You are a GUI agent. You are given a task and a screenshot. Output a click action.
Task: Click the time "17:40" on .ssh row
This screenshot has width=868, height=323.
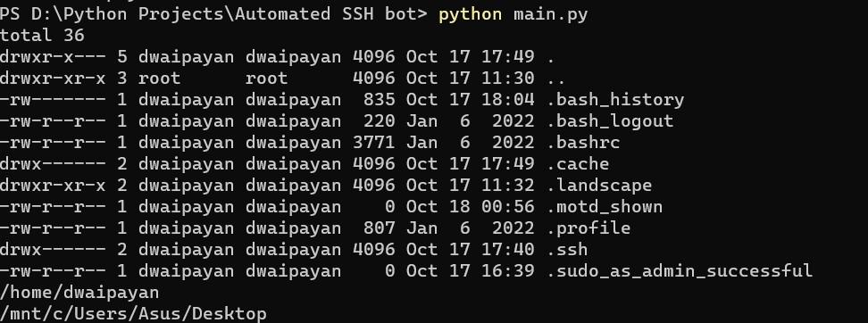pyautogui.click(x=508, y=250)
